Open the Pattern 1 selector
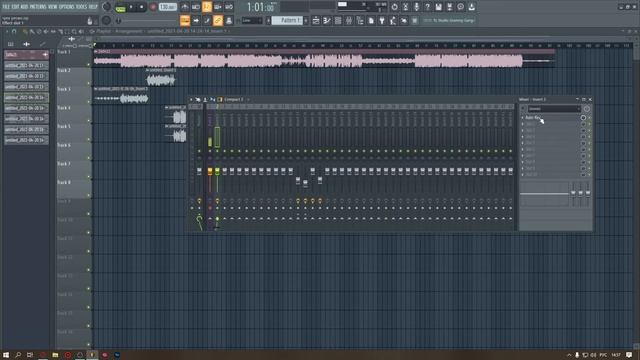The width and height of the screenshot is (640, 360). [x=287, y=20]
